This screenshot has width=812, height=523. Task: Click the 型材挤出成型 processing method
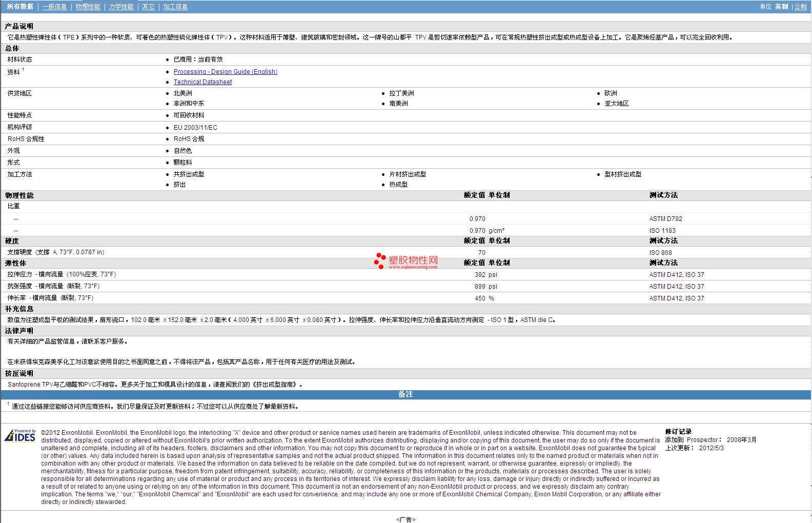[x=622, y=174]
